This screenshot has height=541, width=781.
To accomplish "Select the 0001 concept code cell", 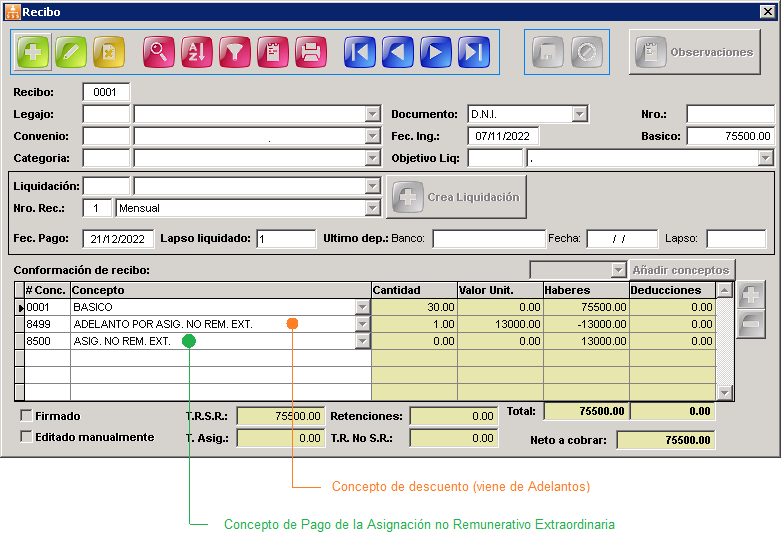I will tap(47, 307).
